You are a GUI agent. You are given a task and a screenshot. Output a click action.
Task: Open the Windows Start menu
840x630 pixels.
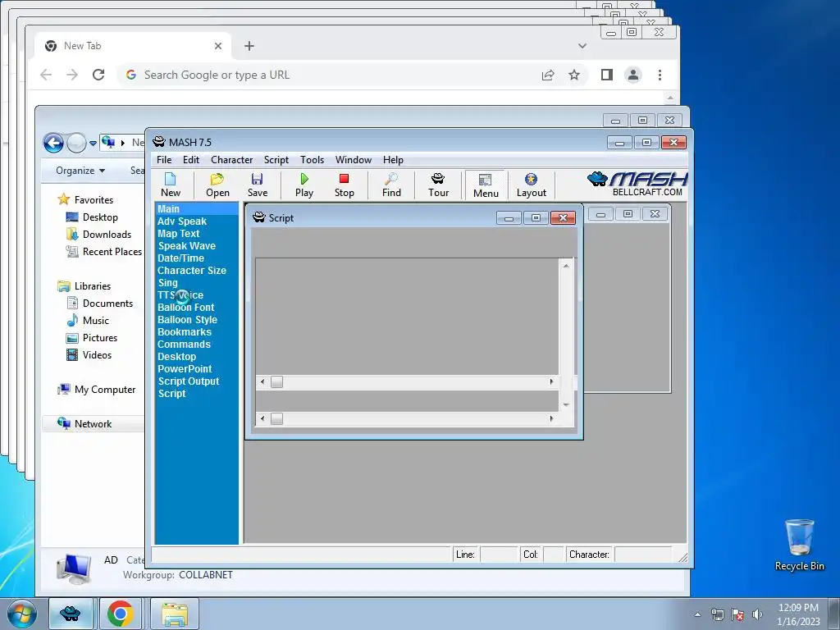pos(21,614)
